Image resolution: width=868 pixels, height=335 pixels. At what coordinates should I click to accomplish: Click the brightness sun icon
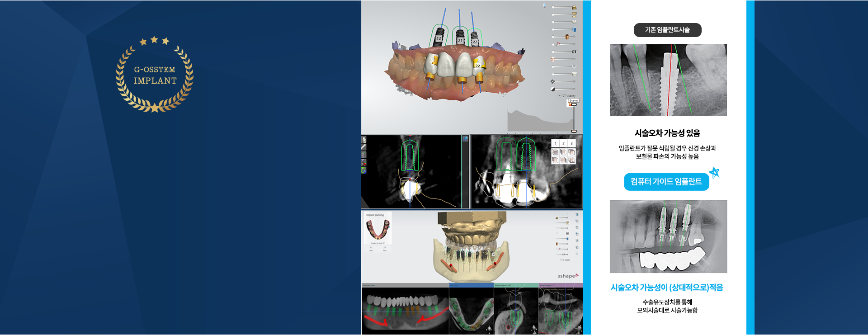coord(552,81)
